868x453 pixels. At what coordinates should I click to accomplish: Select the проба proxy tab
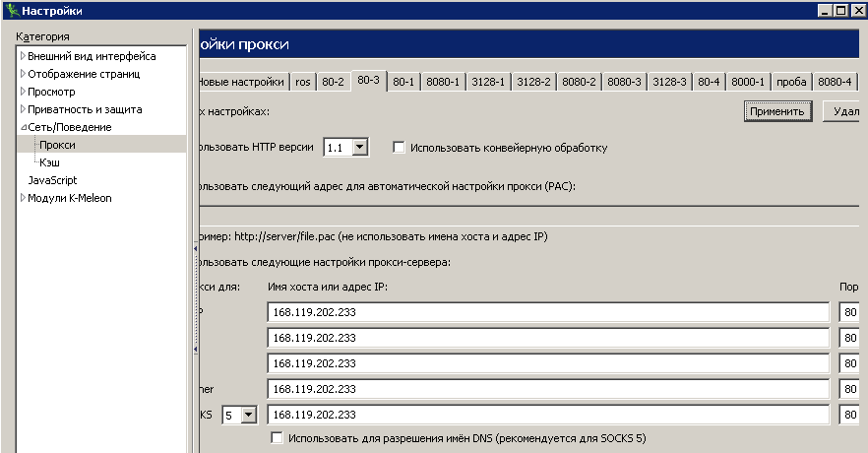[x=791, y=82]
